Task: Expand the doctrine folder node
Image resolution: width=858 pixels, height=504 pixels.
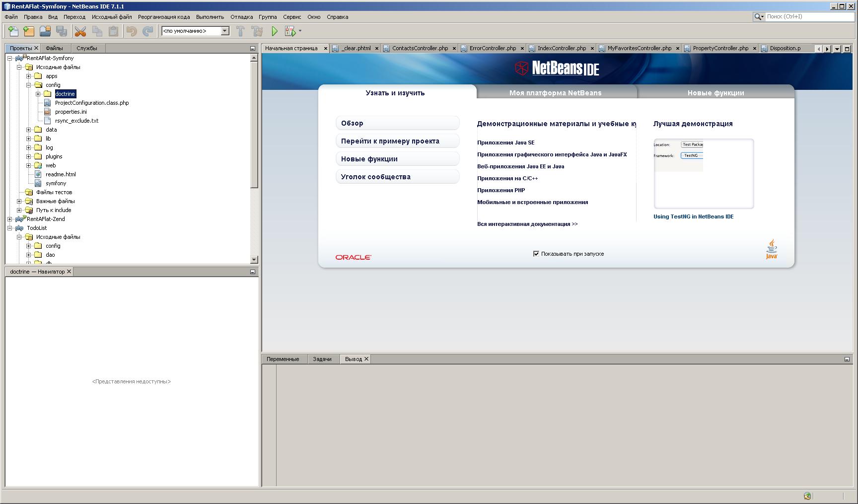Action: click(x=38, y=94)
